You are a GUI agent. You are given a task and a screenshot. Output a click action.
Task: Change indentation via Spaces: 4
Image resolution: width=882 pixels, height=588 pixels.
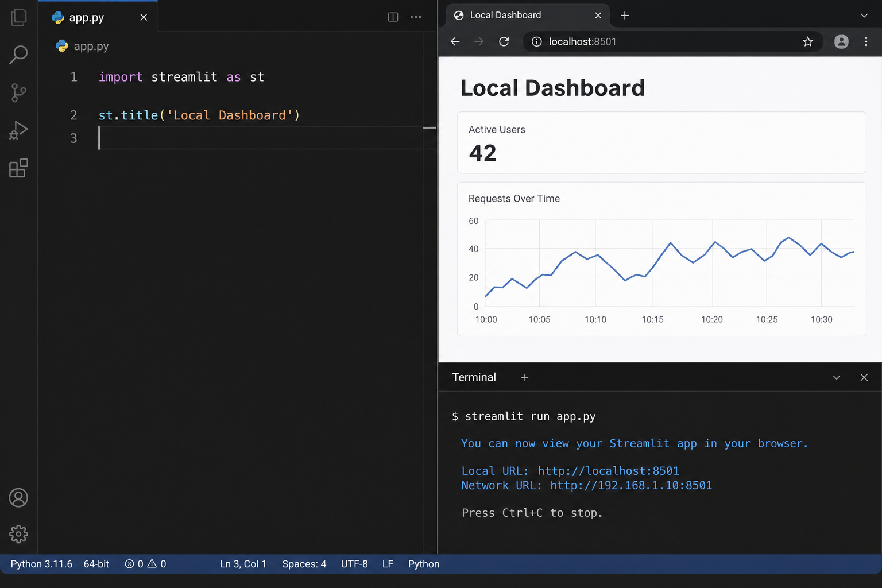click(304, 564)
